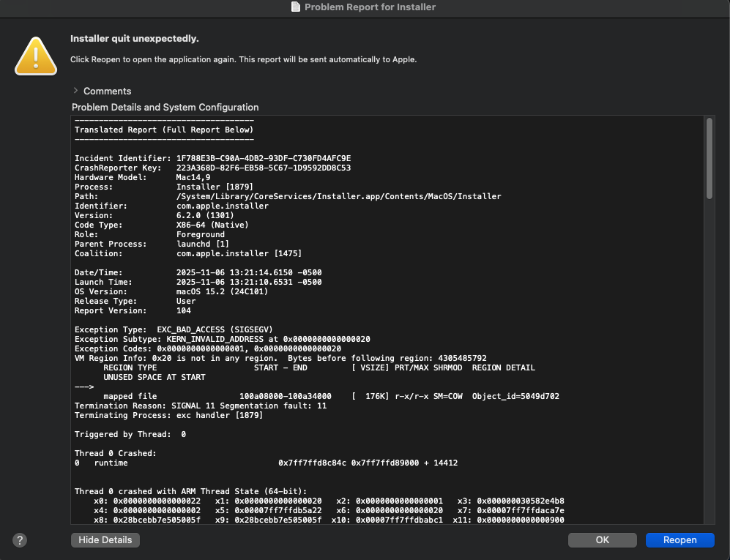This screenshot has height=560, width=730.
Task: Open help with the question mark button
Action: [x=20, y=540]
